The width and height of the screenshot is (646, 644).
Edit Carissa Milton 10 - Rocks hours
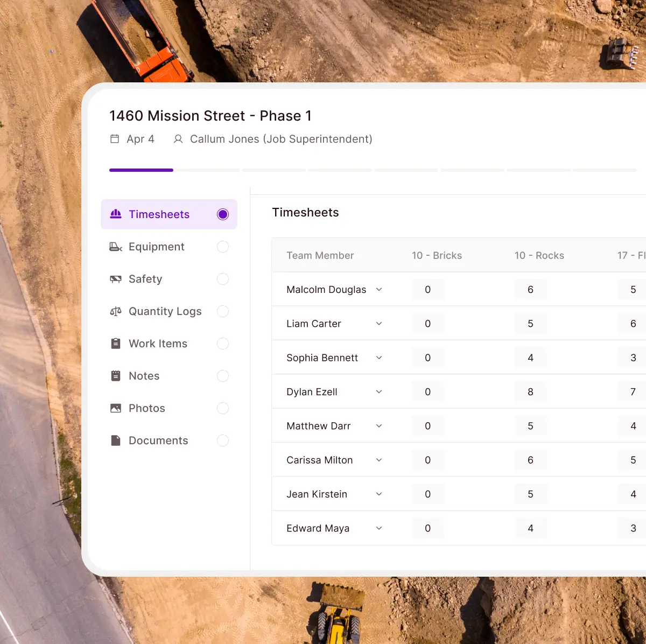[x=531, y=460]
